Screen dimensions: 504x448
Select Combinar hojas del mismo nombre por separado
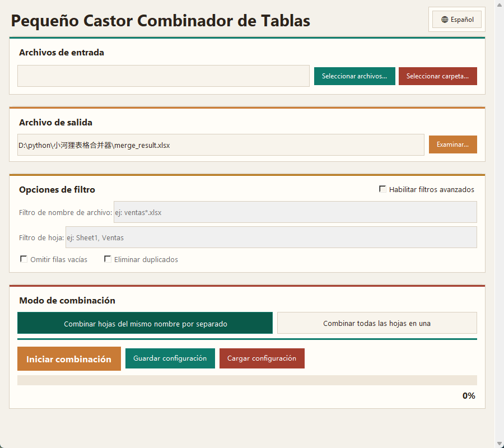145,323
